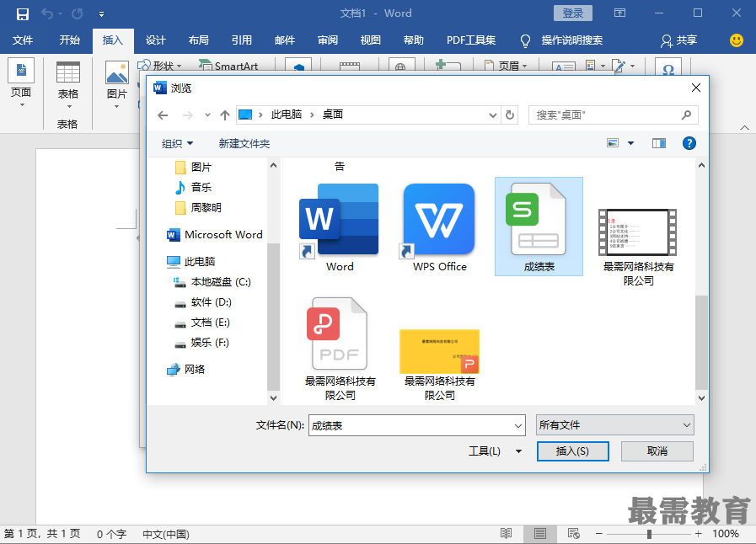Viewport: 756px width, 544px height.
Task: Click the 取消 button
Action: pyautogui.click(x=657, y=451)
